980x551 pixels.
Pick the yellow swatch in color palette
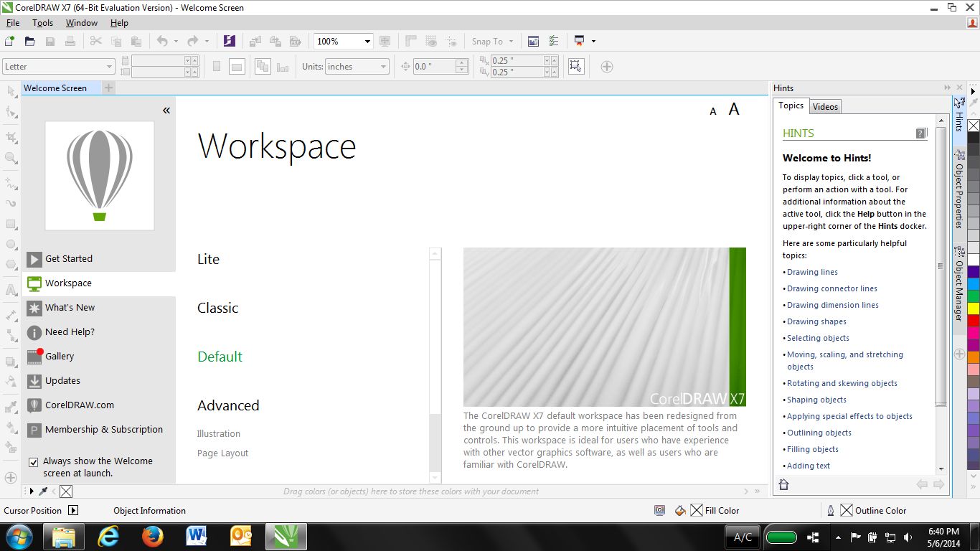point(974,309)
